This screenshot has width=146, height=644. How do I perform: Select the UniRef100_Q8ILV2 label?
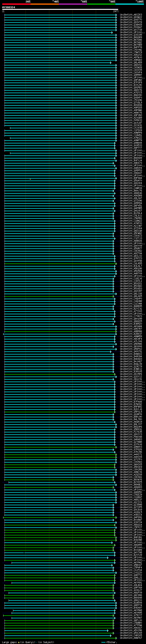[131, 256]
